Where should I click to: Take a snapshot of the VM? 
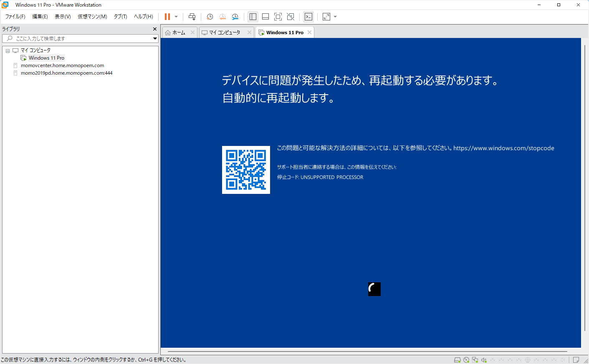pos(210,17)
